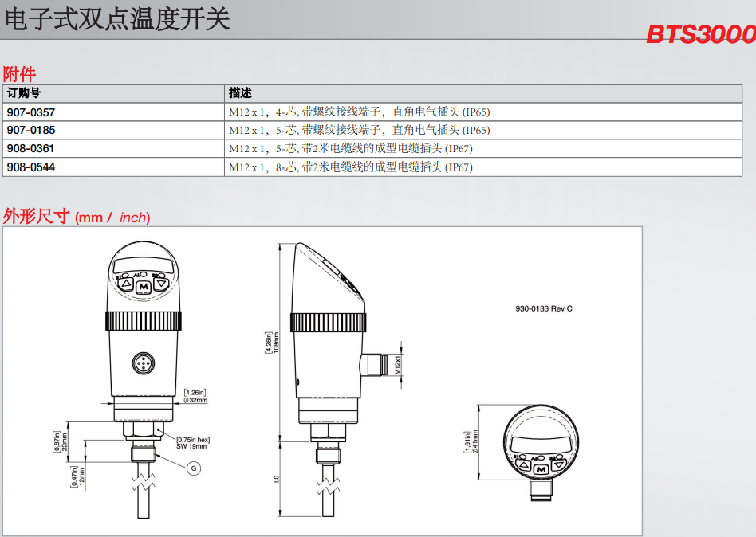The image size is (756, 537).
Task: Click the title 电子式双点温度开关
Action: coord(117,19)
